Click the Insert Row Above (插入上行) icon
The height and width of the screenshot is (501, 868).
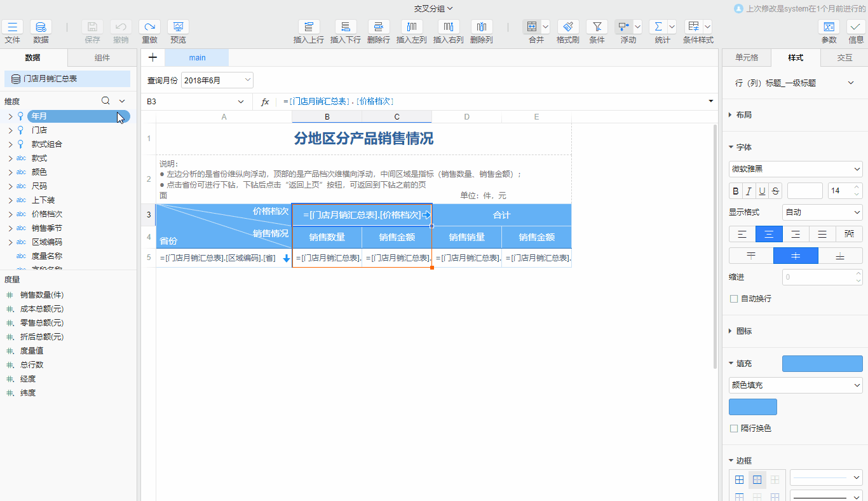coord(309,27)
